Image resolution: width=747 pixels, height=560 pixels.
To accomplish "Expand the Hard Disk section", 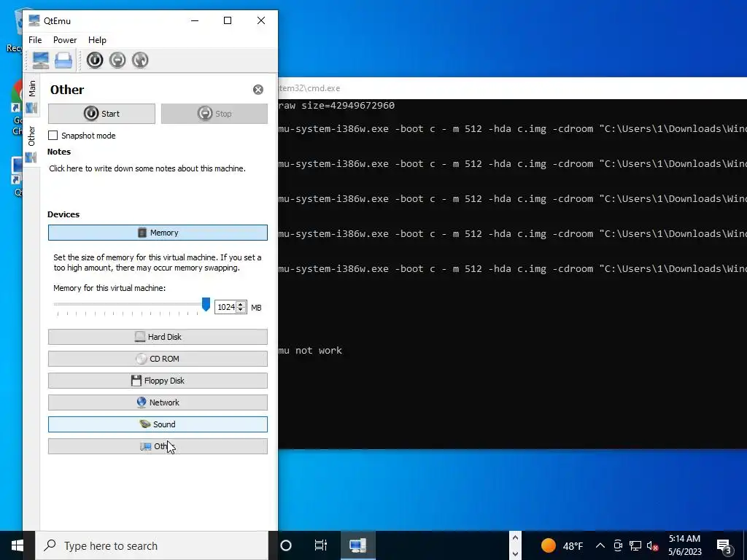I will pyautogui.click(x=158, y=337).
